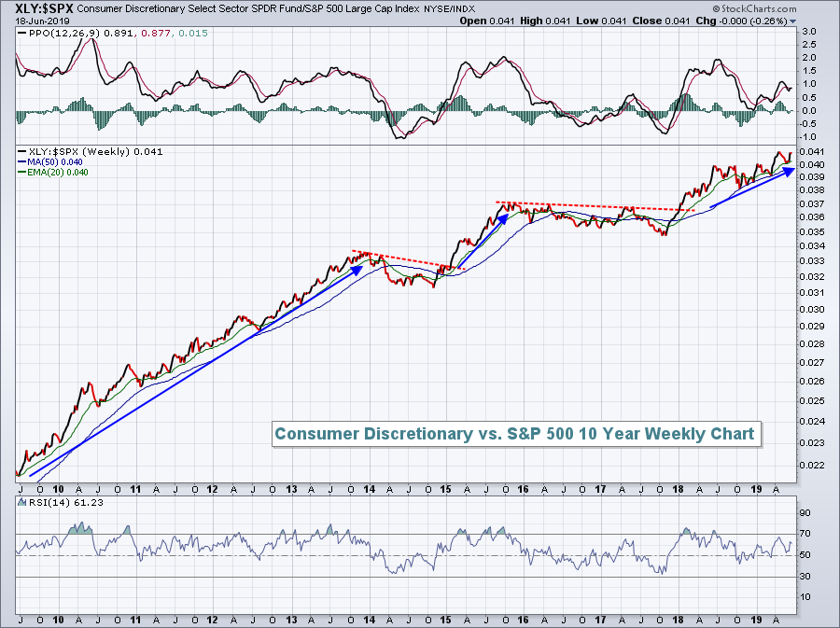Click the green EMA(20) legend line swatch
The height and width of the screenshot is (628, 840).
[x=22, y=173]
